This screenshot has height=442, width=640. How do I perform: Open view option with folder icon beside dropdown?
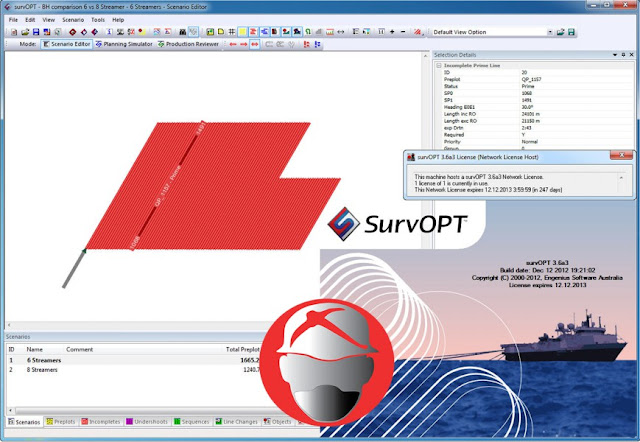[x=560, y=32]
